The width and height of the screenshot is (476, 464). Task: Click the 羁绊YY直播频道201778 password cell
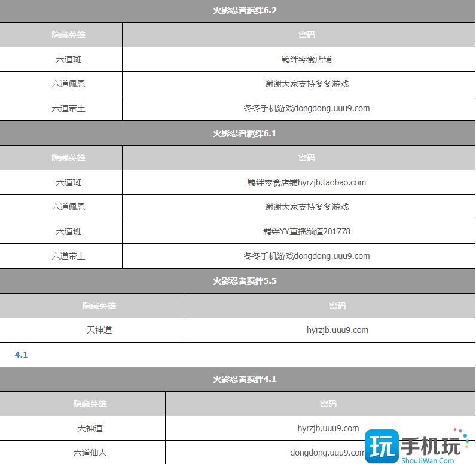299,231
